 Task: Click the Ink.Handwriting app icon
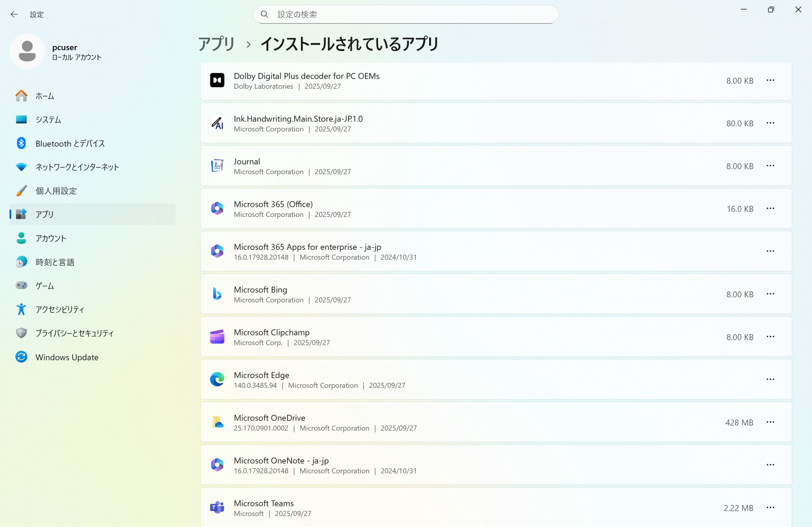pyautogui.click(x=217, y=123)
